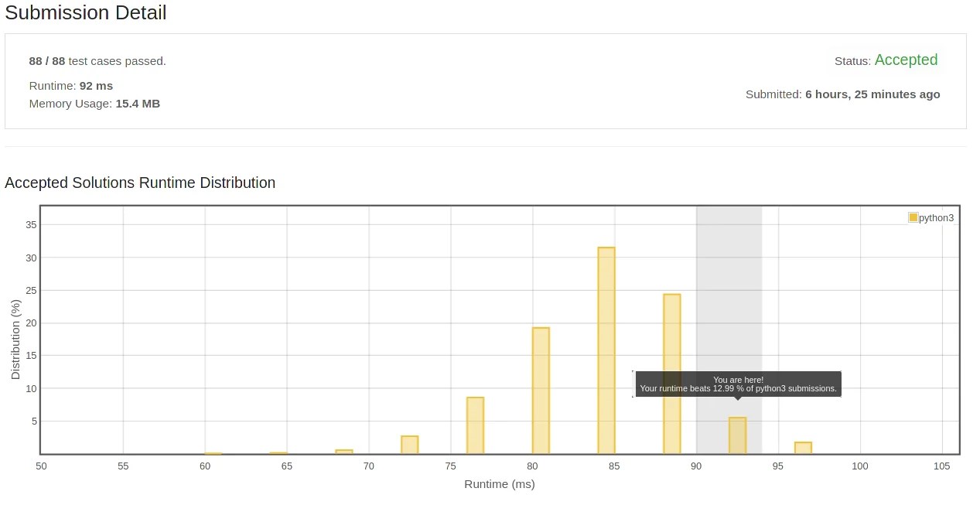Click the tiny bar near 68 ms
The height and width of the screenshot is (512, 980).
coord(344,452)
